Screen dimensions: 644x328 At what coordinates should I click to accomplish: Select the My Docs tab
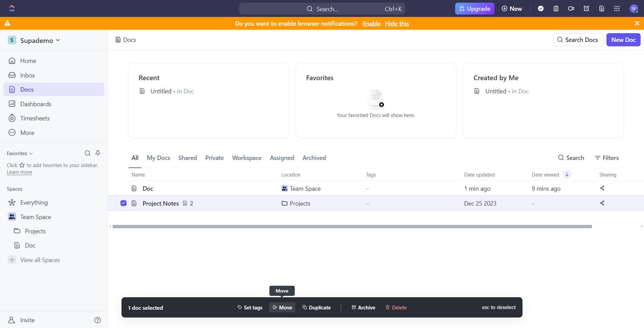(x=158, y=158)
